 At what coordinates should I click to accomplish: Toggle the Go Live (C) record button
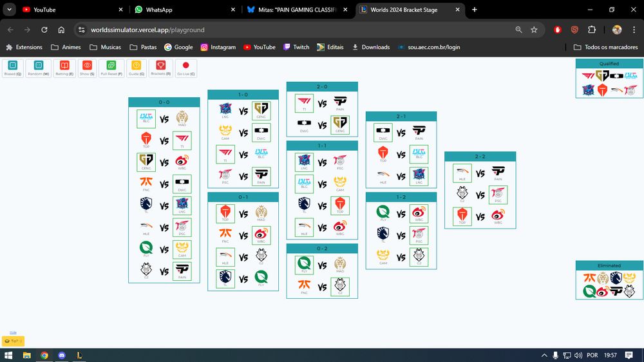pyautogui.click(x=186, y=68)
